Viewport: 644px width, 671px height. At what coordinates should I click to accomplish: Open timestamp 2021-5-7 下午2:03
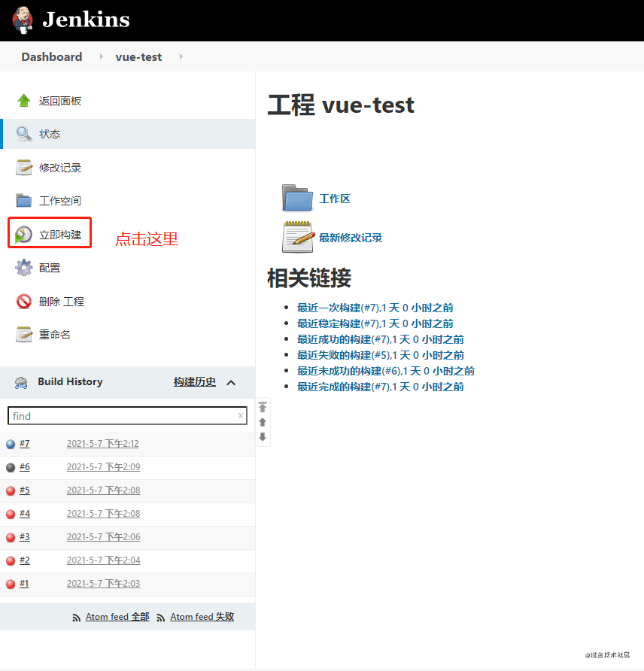click(104, 584)
